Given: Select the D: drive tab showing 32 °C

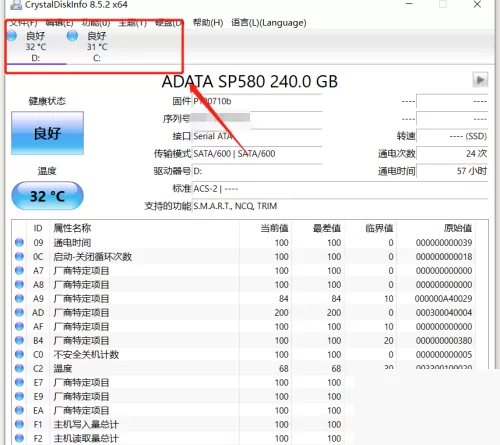Looking at the screenshot, I should 36,46.
